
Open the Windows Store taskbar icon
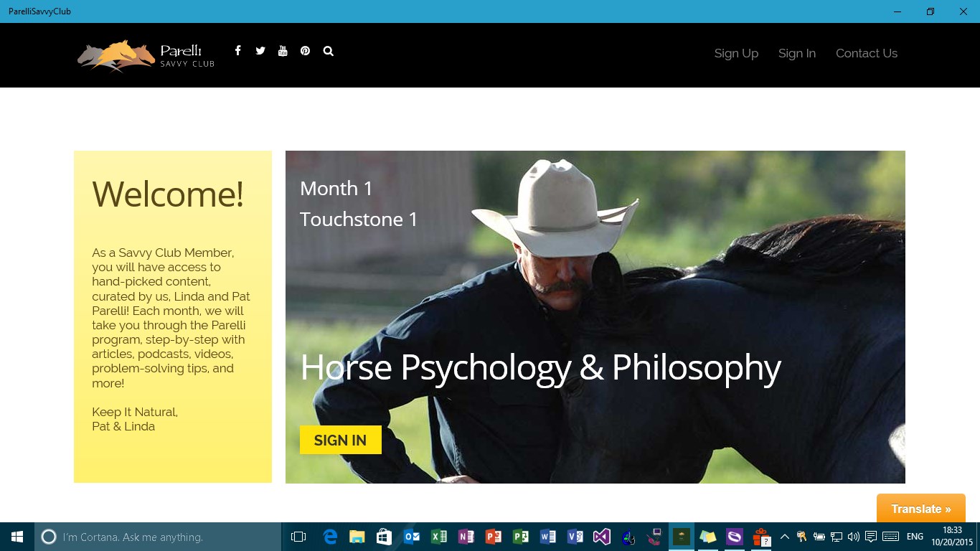(385, 537)
